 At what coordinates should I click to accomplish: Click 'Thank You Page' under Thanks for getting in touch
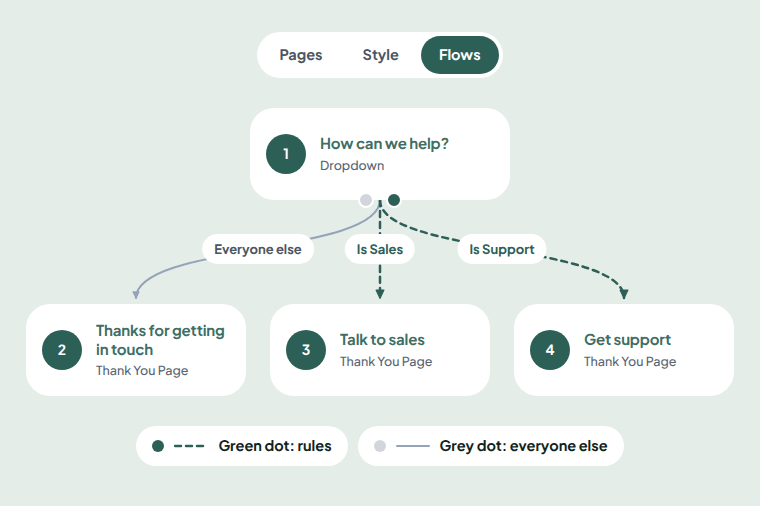(142, 371)
